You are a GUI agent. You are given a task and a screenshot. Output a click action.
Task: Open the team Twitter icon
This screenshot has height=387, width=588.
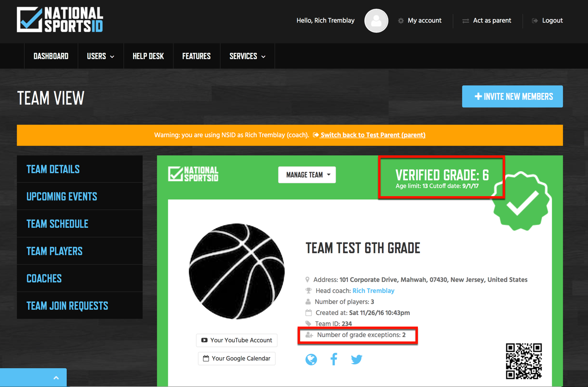click(357, 359)
